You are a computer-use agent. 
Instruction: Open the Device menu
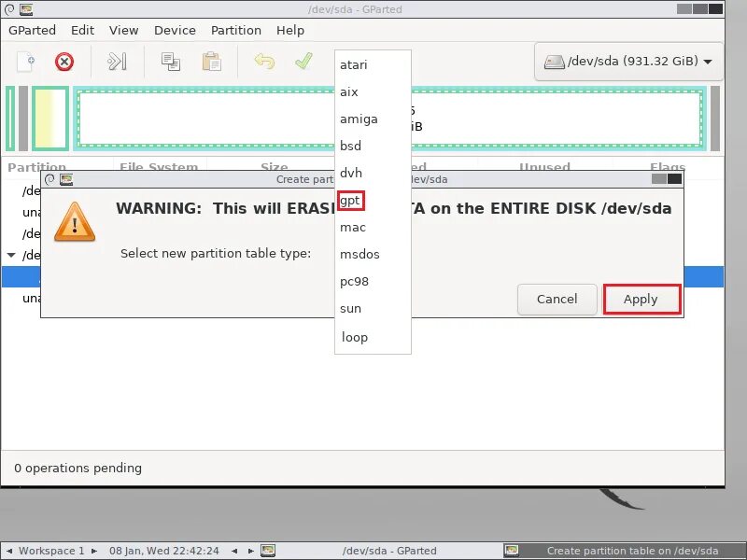[175, 31]
